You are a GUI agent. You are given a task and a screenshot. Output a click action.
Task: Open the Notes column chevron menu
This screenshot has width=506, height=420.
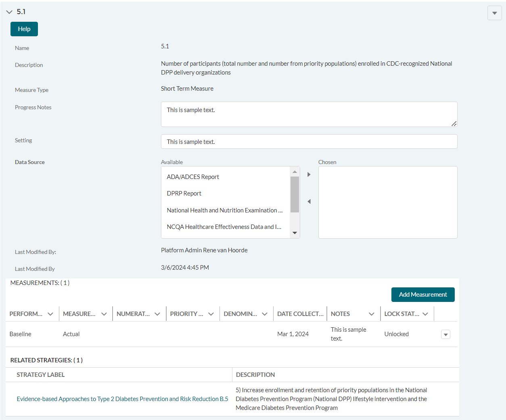click(372, 314)
